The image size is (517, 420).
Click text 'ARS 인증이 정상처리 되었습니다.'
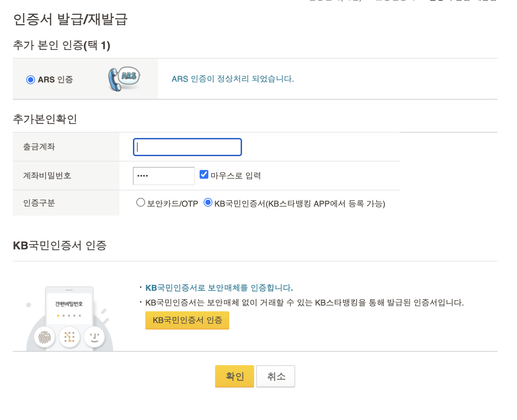(x=233, y=79)
